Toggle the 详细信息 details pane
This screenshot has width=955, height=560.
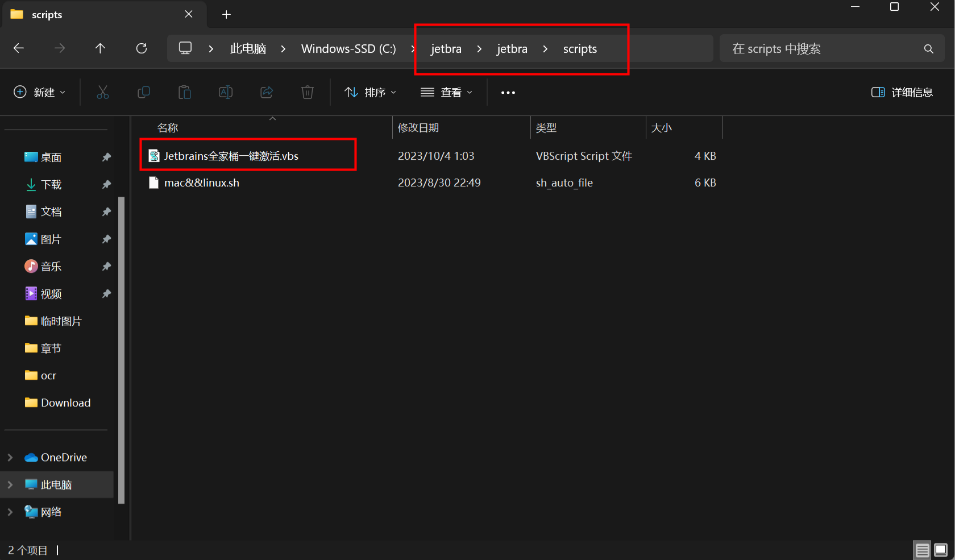click(902, 92)
